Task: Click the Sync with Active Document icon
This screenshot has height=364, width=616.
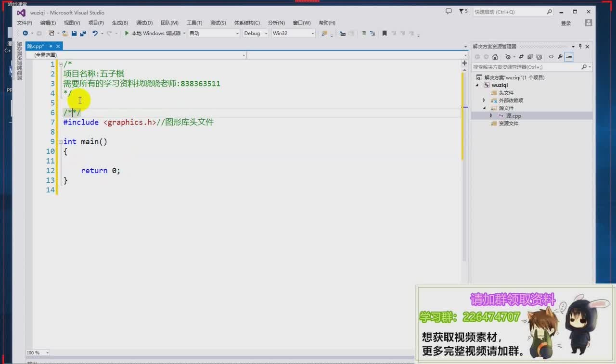Action: click(x=521, y=57)
